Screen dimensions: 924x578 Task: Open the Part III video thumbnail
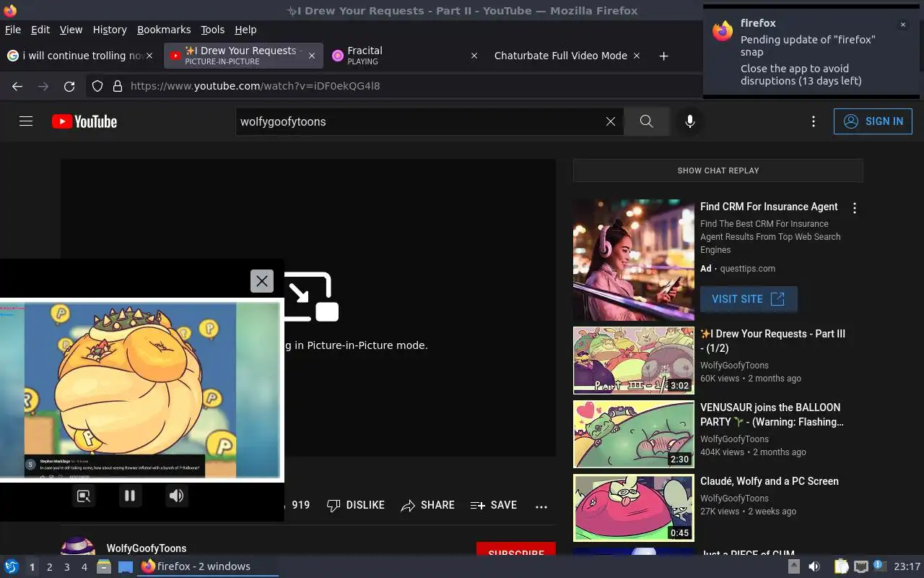634,361
